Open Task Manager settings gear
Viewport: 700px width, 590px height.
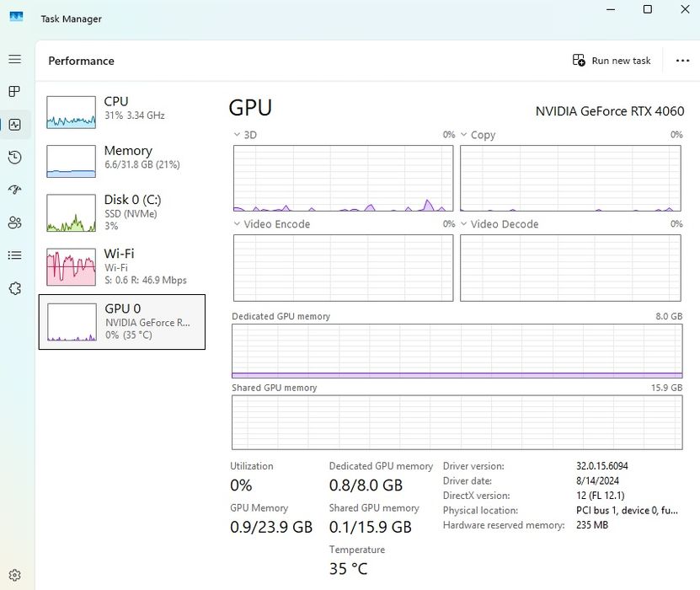coord(14,575)
